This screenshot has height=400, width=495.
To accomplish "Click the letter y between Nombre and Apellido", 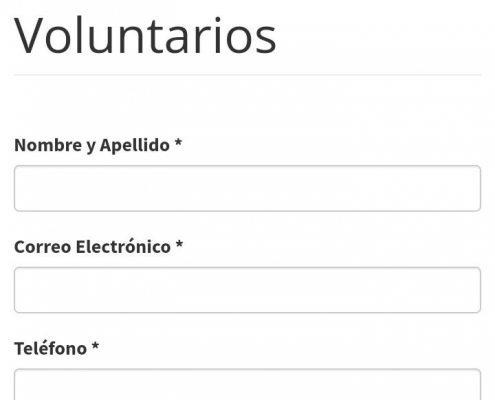I will 91,147.
